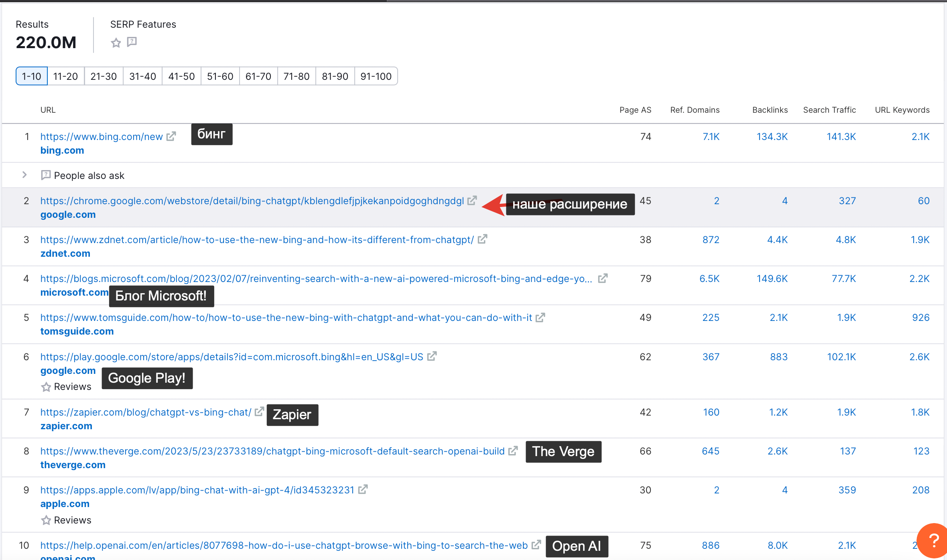Select the 51-60 results range
The height and width of the screenshot is (560, 947).
point(220,76)
